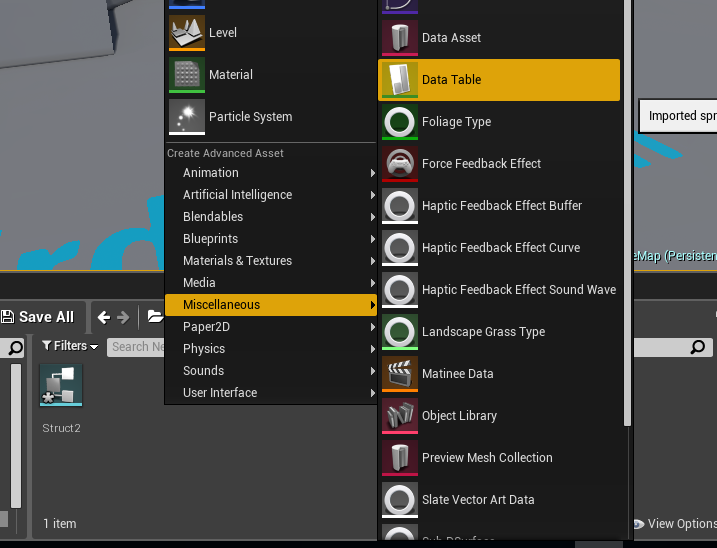This screenshot has width=717, height=548.
Task: Select Matinee Data menu label
Action: click(457, 374)
